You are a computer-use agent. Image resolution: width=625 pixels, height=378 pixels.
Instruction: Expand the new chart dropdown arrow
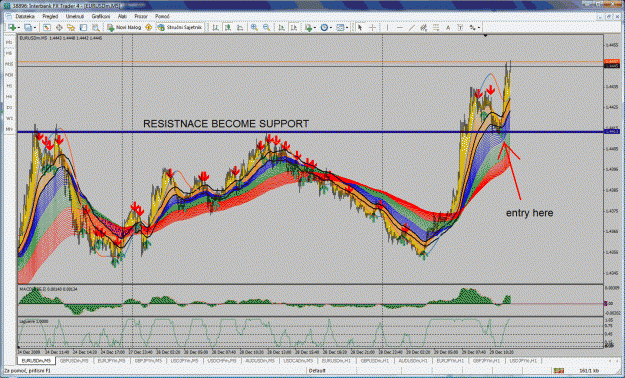coord(19,28)
